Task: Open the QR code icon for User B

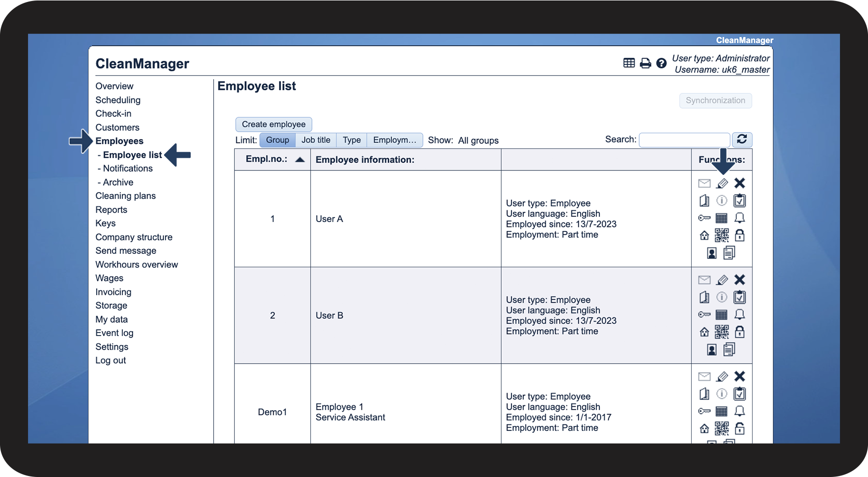Action: [x=722, y=332]
